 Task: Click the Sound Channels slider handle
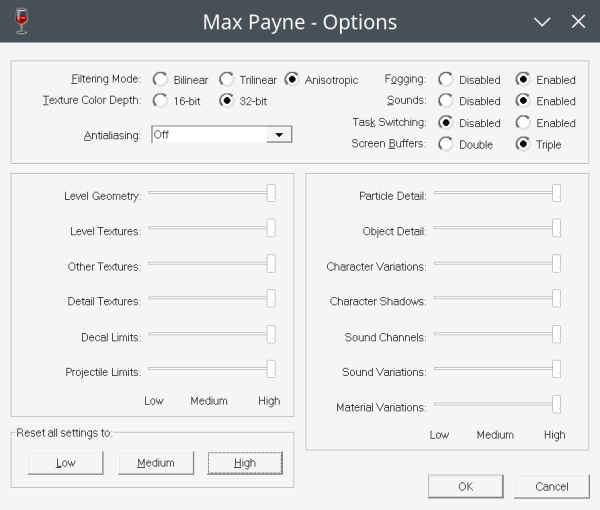[556, 334]
